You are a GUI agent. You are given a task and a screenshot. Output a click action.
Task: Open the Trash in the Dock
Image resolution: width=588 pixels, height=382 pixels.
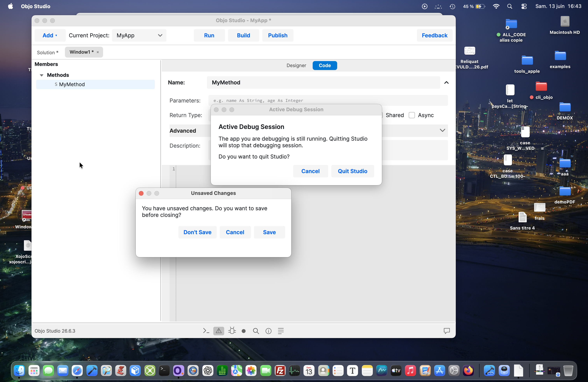coord(568,370)
